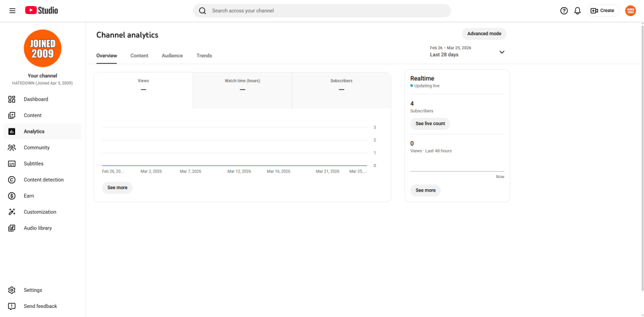Image resolution: width=644 pixels, height=317 pixels.
Task: Click the Subtitles sidebar icon
Action: [x=12, y=164]
